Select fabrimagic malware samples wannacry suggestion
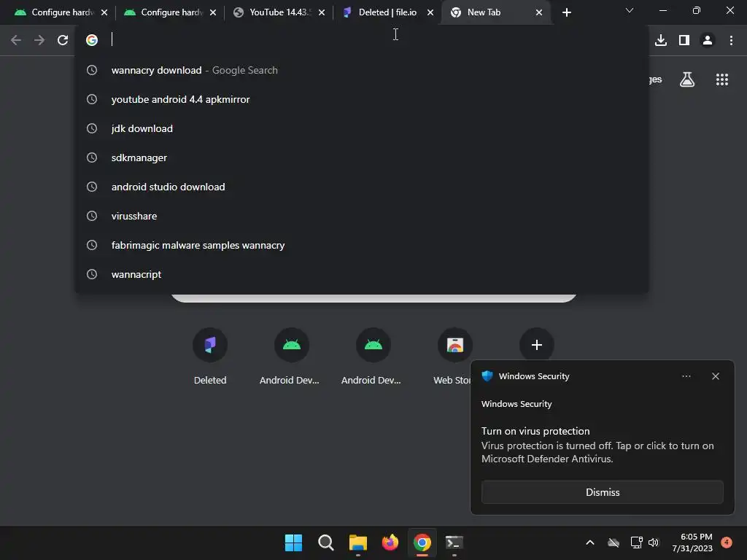The height and width of the screenshot is (560, 747). coord(362,245)
